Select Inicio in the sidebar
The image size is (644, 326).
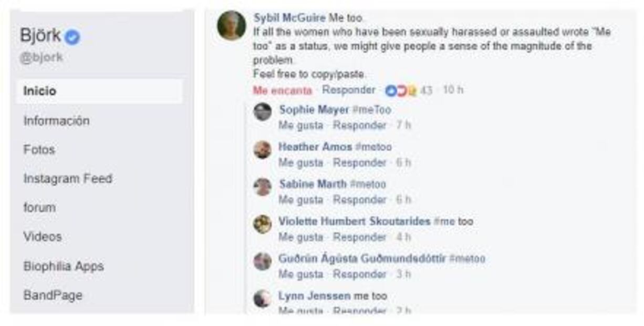100,91
